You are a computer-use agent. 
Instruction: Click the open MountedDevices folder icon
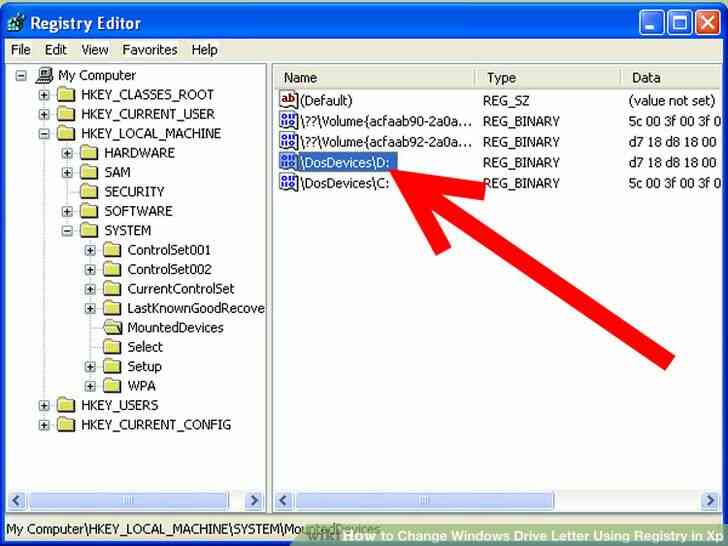112,328
